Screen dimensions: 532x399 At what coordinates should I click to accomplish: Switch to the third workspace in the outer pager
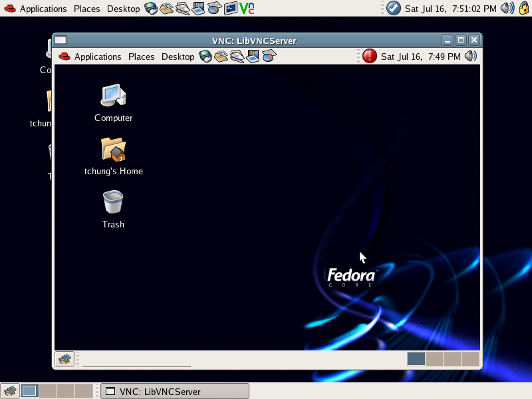[x=65, y=391]
